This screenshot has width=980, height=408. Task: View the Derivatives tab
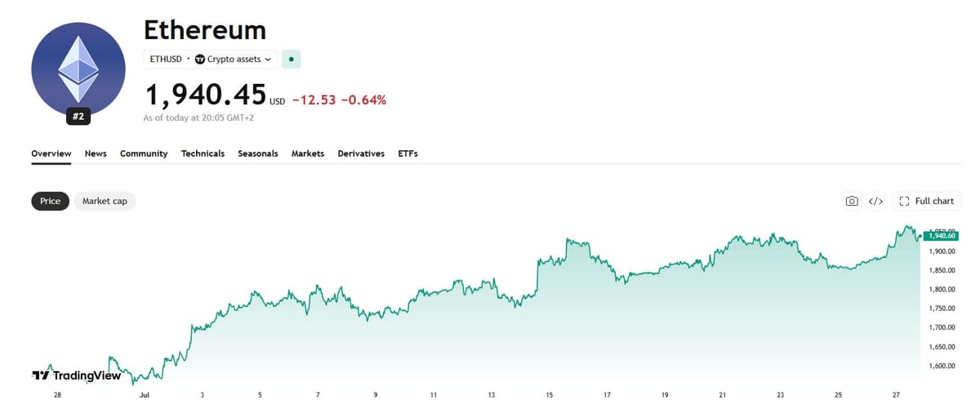[x=361, y=153]
